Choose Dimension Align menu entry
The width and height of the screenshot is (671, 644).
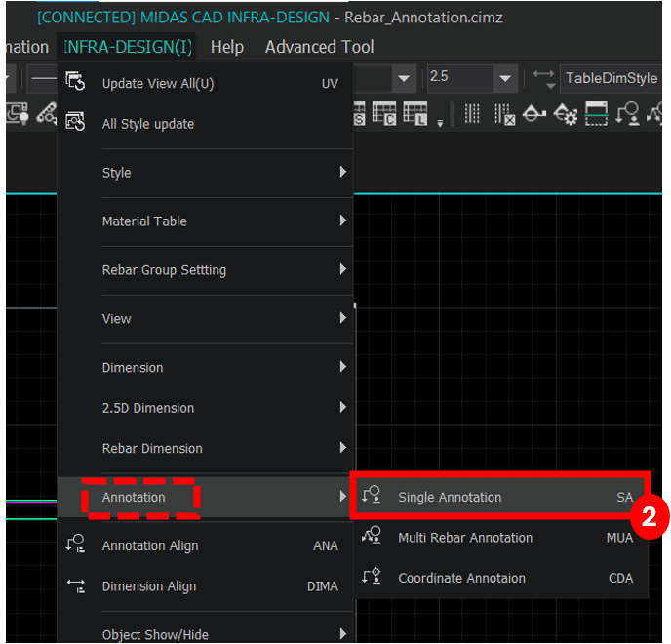point(205,586)
